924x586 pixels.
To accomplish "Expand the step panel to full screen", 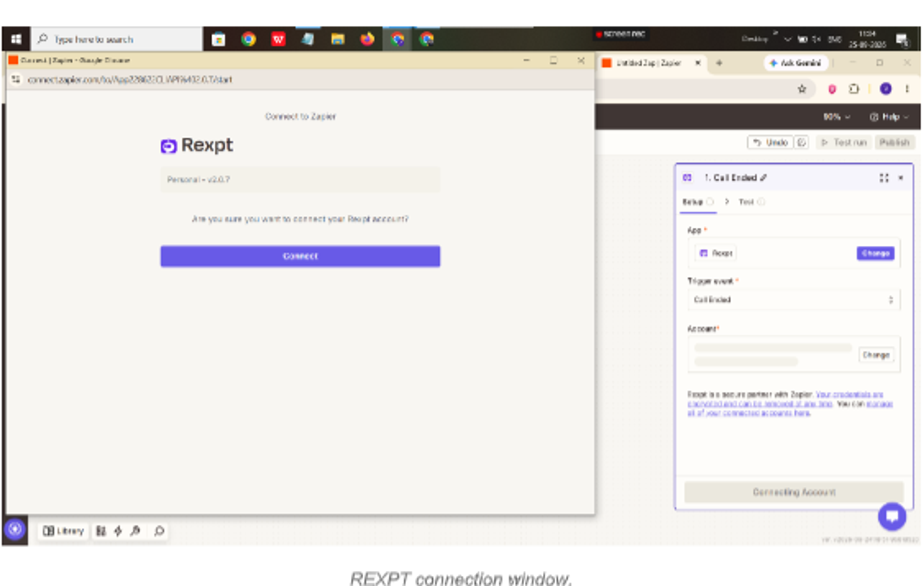I will pos(884,178).
